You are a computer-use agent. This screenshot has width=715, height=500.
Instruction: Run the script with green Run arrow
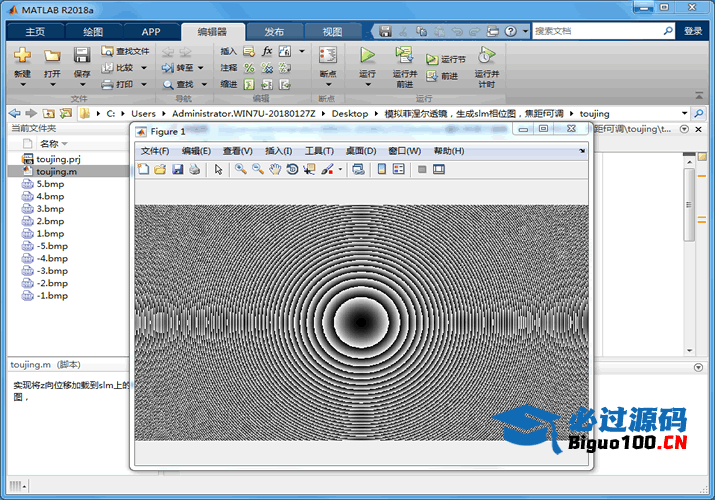point(367,56)
